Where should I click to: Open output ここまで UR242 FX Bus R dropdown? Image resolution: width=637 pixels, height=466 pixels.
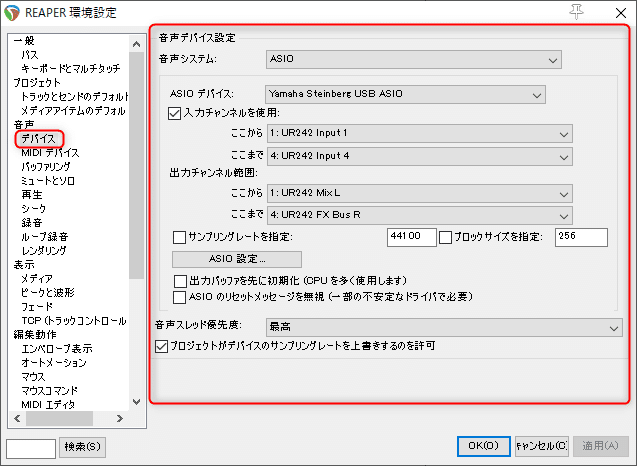click(x=420, y=215)
